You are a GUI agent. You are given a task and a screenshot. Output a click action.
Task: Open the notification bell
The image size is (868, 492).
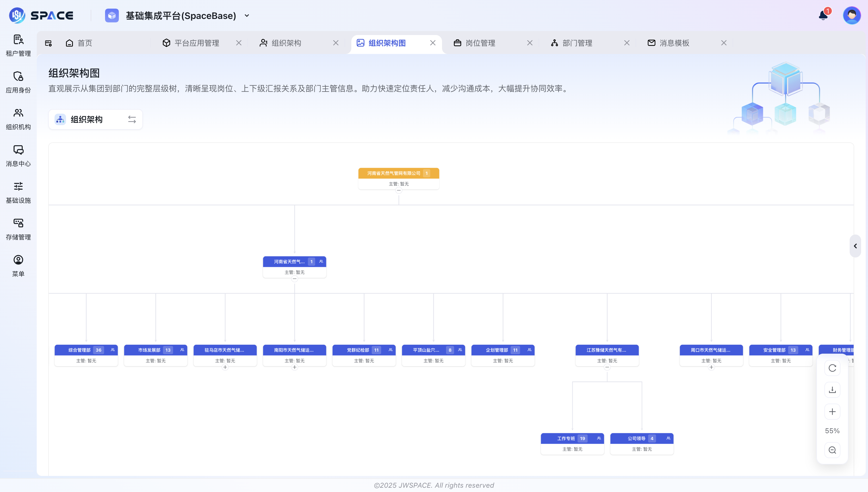[822, 15]
